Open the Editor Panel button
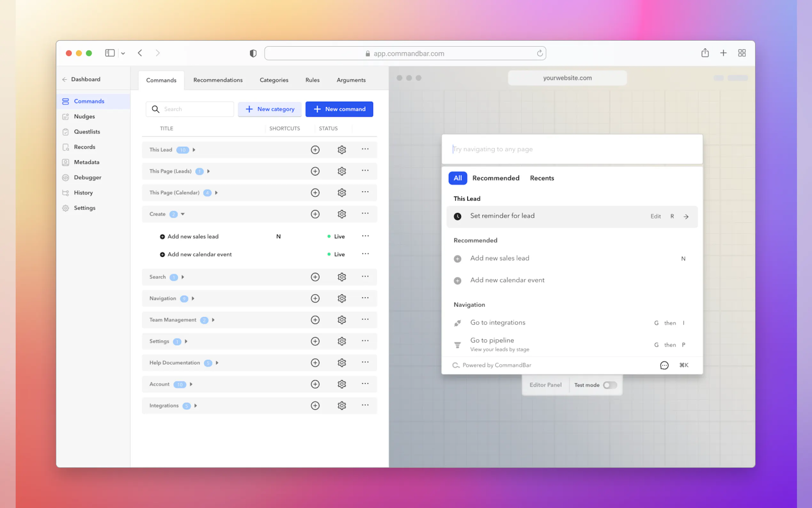 tap(545, 385)
